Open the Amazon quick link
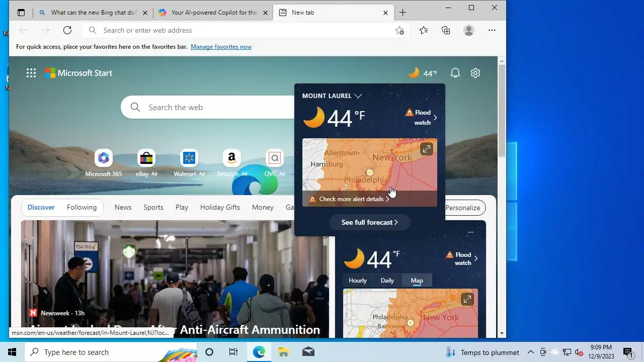 [232, 163]
